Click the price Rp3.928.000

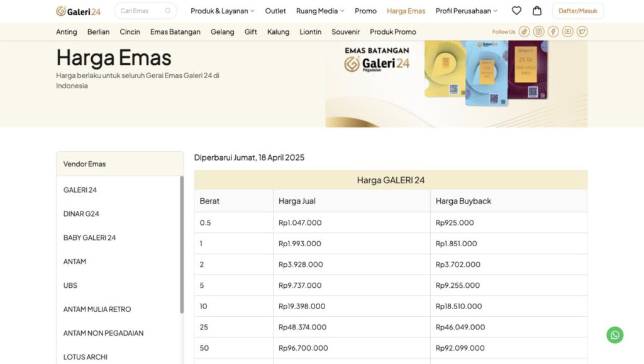(301, 265)
